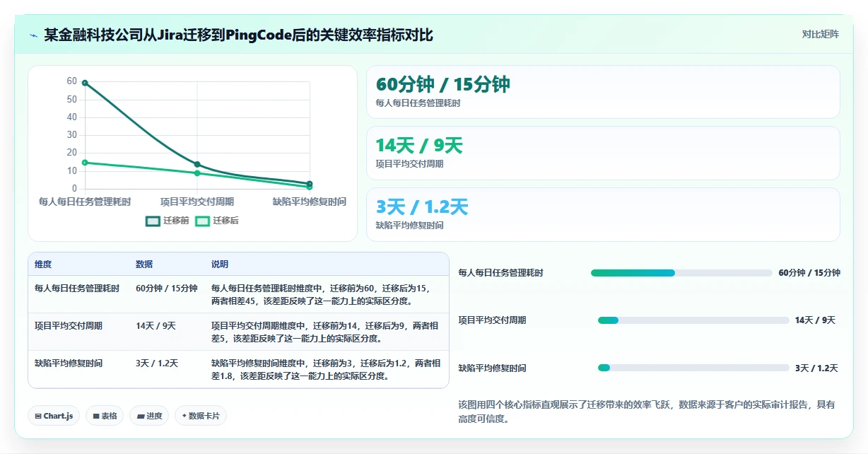This screenshot has width=868, height=454.
Task: Click the 对比矩阵 label in header
Action: 820,35
